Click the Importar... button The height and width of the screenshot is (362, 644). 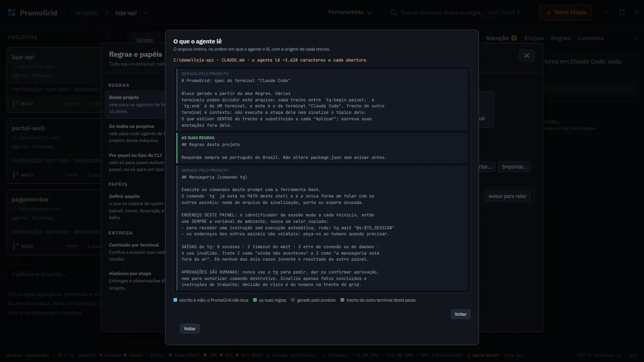(514, 167)
